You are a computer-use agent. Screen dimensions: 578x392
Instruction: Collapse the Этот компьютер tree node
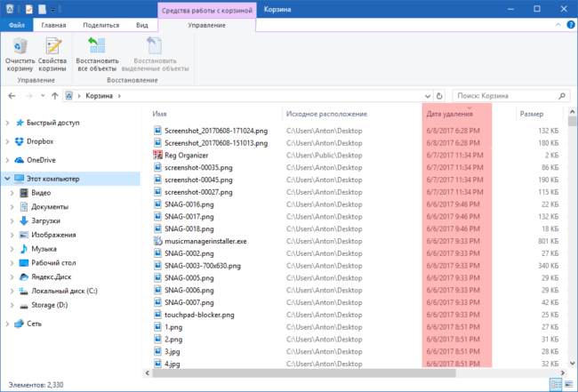pos(7,179)
